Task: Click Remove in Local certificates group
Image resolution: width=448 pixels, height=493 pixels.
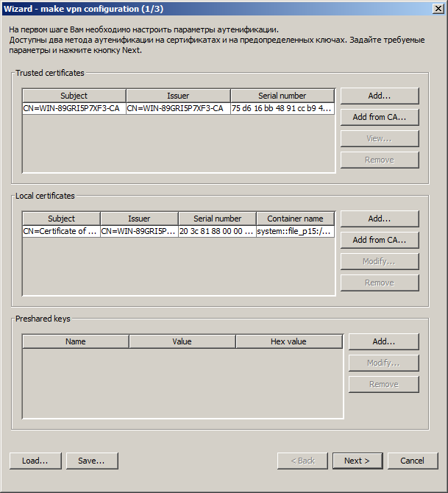Action: click(380, 283)
